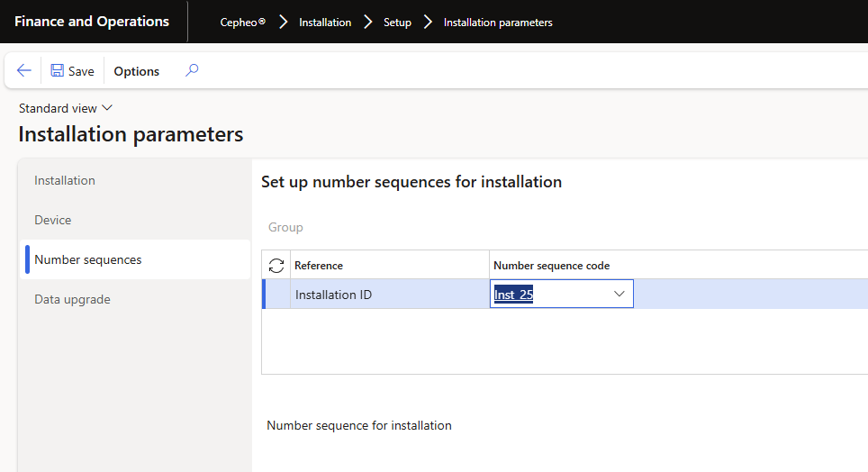Expand the Standard view selector

66,108
